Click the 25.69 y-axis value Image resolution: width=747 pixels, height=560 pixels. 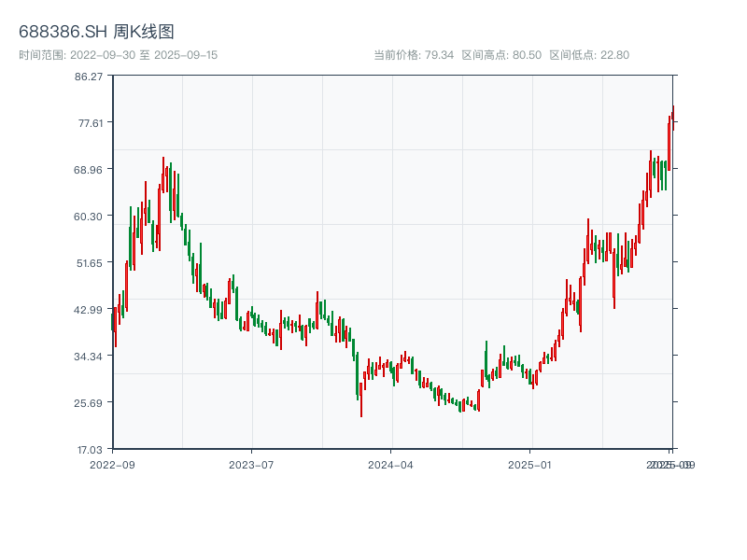click(88, 403)
